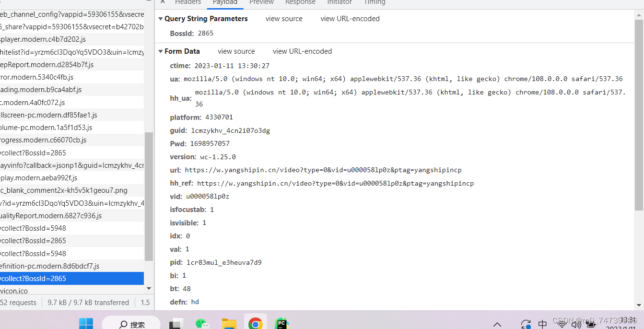Click pid value lcr83mul_e3heuva7d9
644x329 pixels.
[x=224, y=262]
